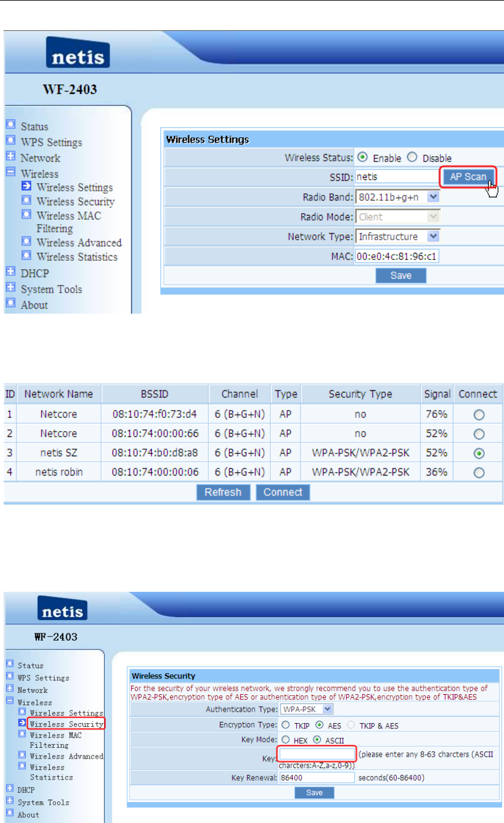Click the Wireless Security square icon on the Wireless Settings page

coord(26,201)
